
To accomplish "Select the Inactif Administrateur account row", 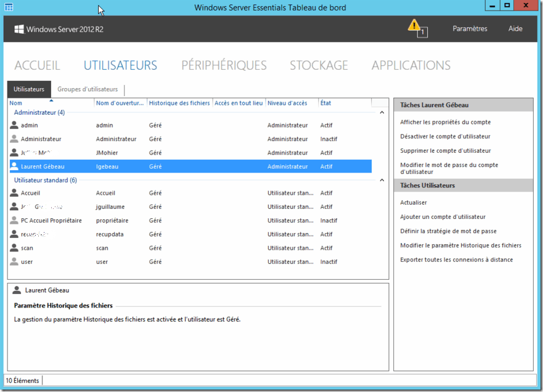I will pos(185,138).
